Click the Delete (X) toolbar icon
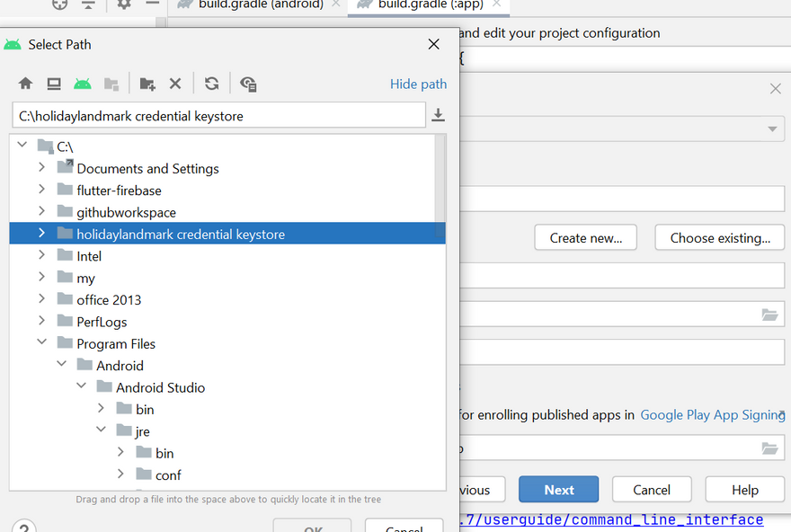 coord(175,84)
